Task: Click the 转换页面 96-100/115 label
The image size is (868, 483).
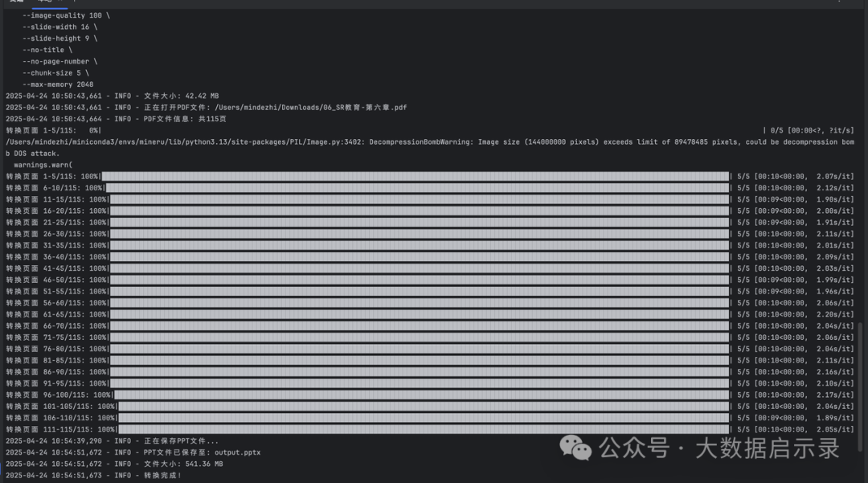Action: tap(49, 395)
